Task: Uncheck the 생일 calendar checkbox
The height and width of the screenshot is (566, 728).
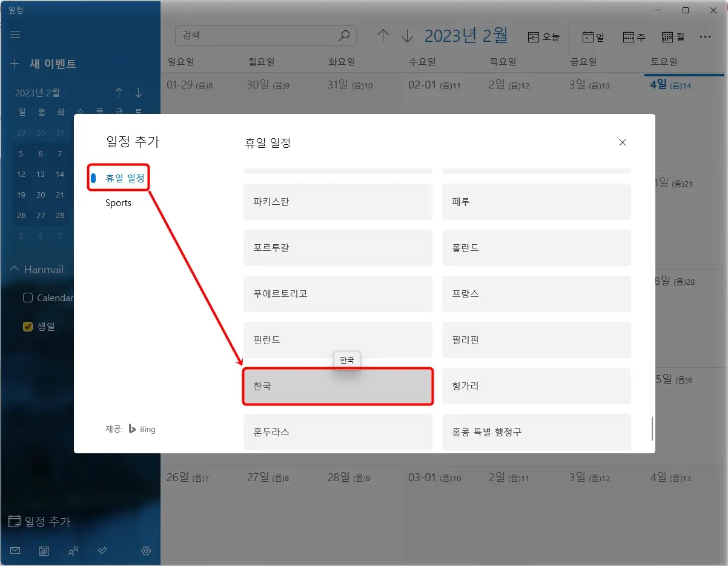Action: [x=27, y=326]
